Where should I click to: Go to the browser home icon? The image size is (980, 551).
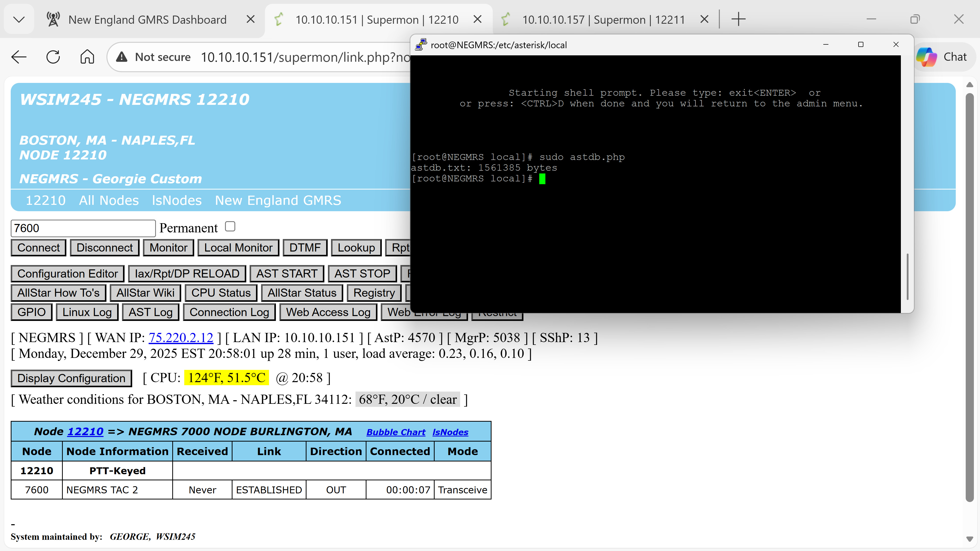coord(87,57)
